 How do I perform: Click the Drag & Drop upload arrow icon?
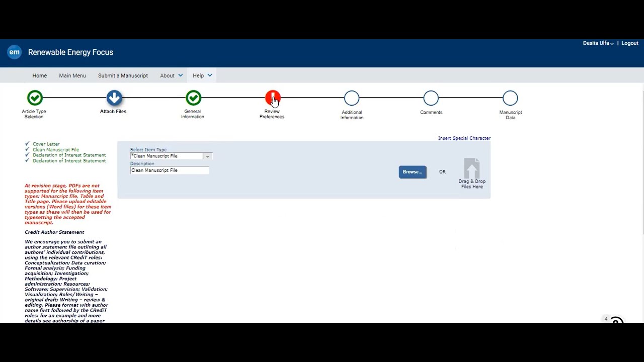[x=472, y=168]
